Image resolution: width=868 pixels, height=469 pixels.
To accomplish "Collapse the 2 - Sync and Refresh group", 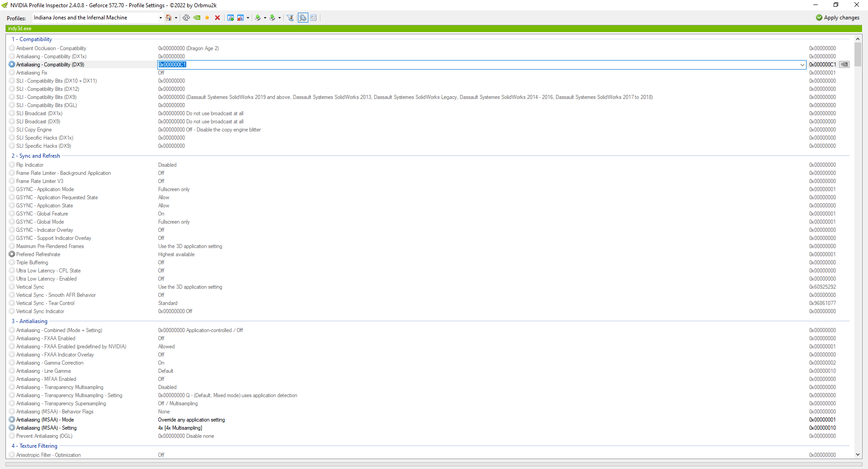I will point(36,156).
